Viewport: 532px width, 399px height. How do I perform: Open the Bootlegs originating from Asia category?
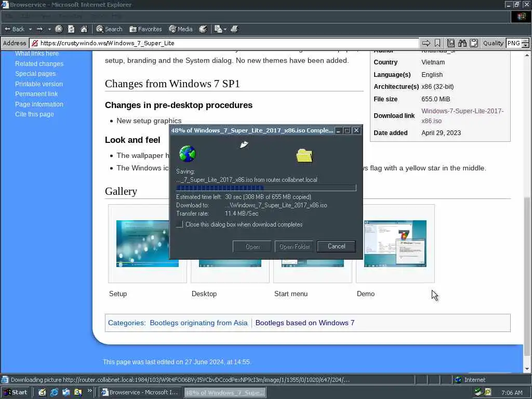click(198, 323)
